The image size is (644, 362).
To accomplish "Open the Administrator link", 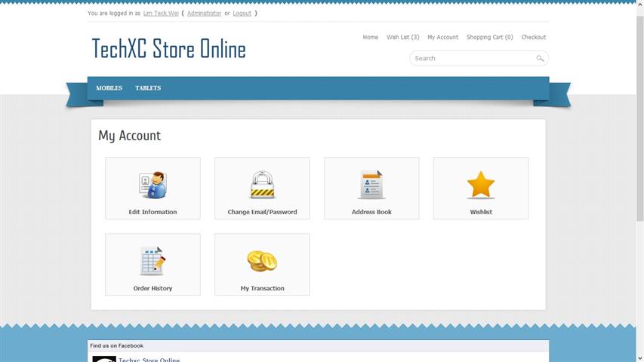I will click(204, 13).
